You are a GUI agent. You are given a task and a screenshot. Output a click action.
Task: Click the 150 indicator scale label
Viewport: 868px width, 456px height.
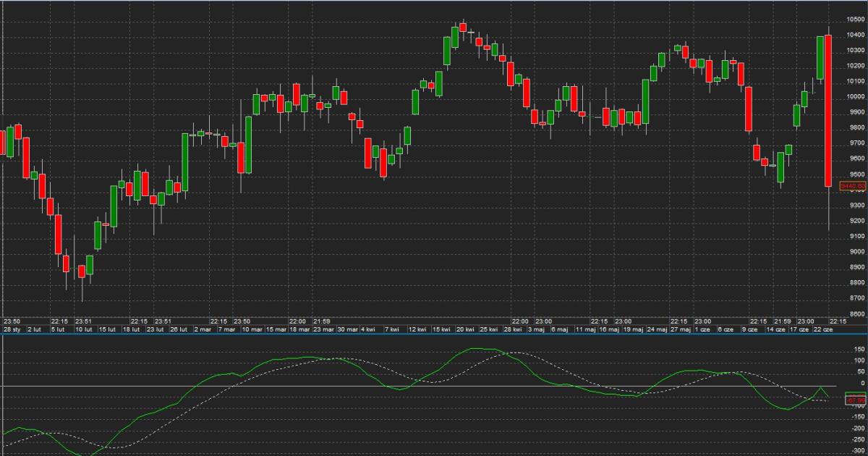(x=858, y=349)
